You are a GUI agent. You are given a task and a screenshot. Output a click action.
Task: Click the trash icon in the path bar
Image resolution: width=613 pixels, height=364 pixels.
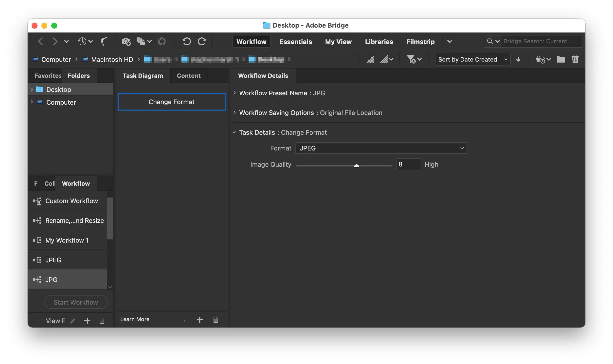(x=575, y=59)
